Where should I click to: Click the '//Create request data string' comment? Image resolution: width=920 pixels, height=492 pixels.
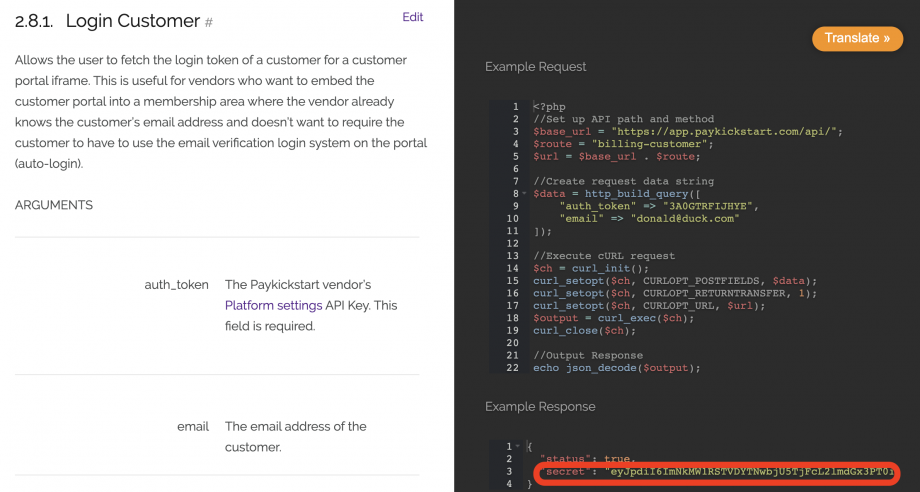click(x=623, y=181)
